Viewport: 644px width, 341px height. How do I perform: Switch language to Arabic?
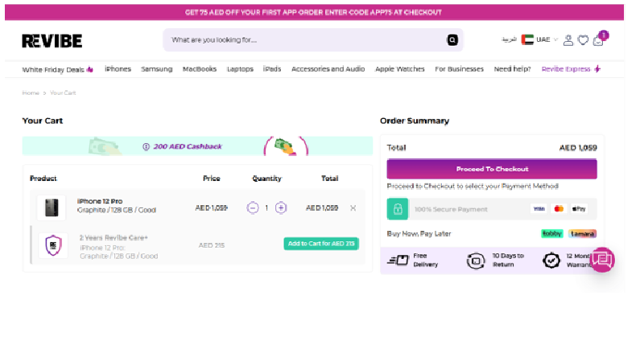coord(509,39)
